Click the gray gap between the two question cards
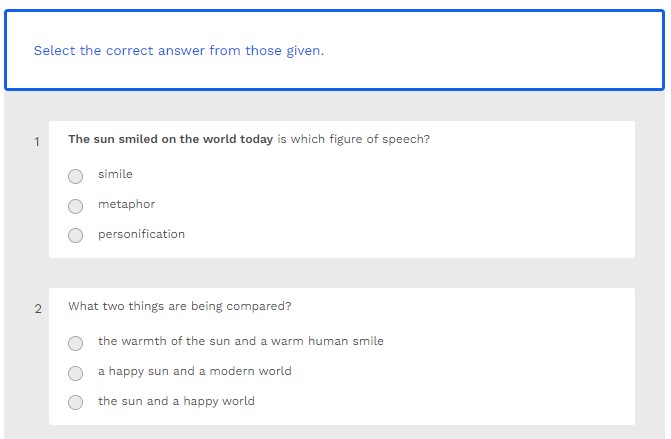Image resolution: width=671 pixels, height=439 pixels. pos(340,273)
